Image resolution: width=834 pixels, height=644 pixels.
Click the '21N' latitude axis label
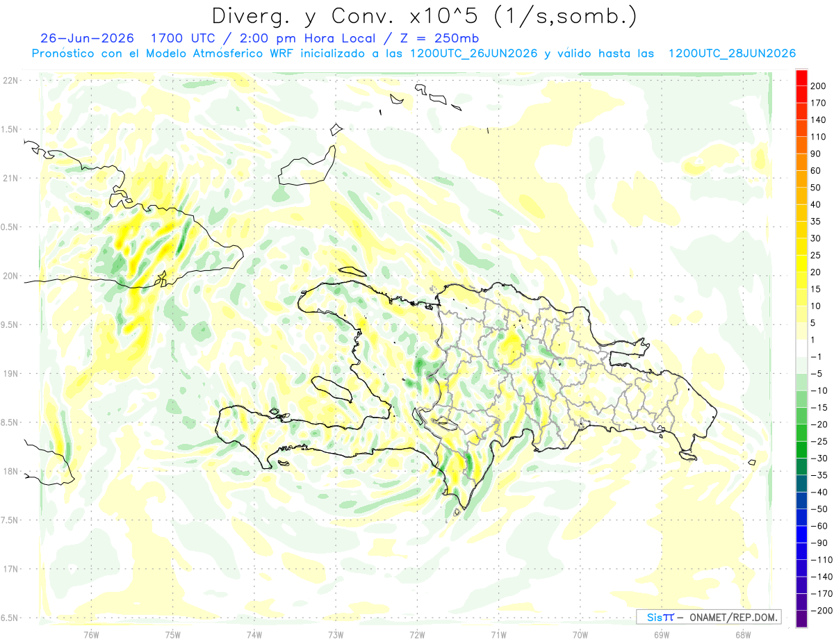10,178
